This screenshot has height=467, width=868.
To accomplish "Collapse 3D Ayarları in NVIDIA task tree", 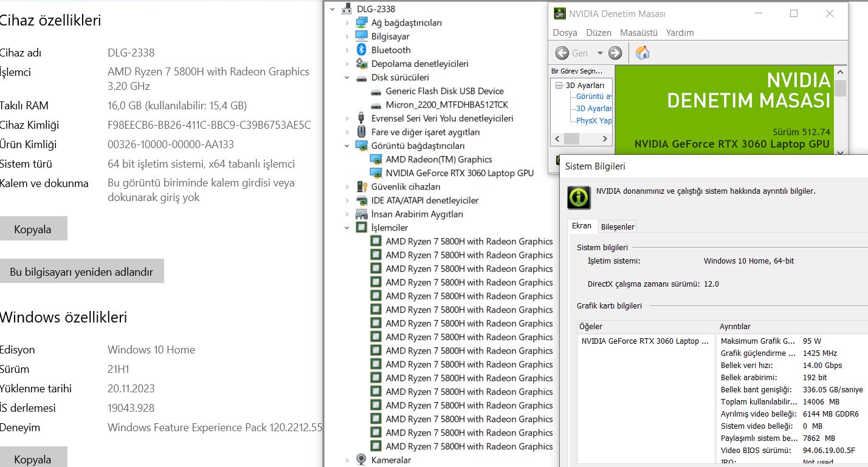I will tap(559, 86).
